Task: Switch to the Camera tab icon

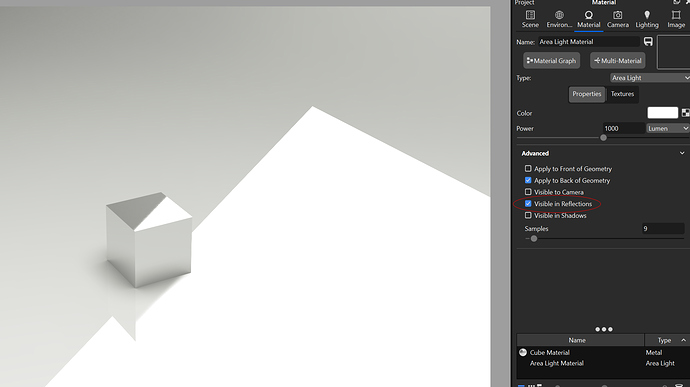Action: 618,15
